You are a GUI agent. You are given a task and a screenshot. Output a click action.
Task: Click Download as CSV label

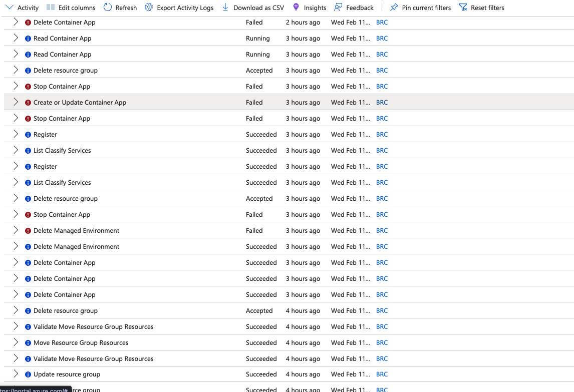259,8
